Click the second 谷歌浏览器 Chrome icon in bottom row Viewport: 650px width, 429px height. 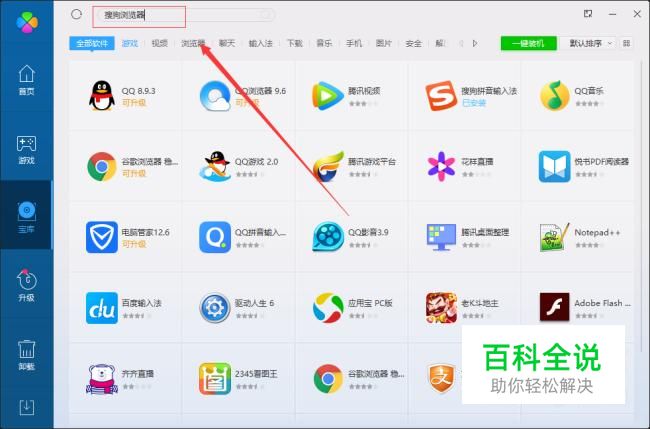[328, 379]
